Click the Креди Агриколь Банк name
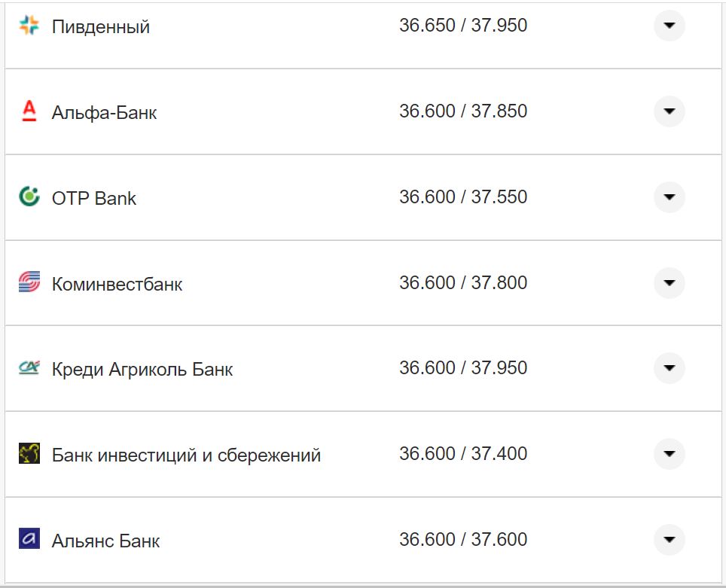 [x=141, y=368]
